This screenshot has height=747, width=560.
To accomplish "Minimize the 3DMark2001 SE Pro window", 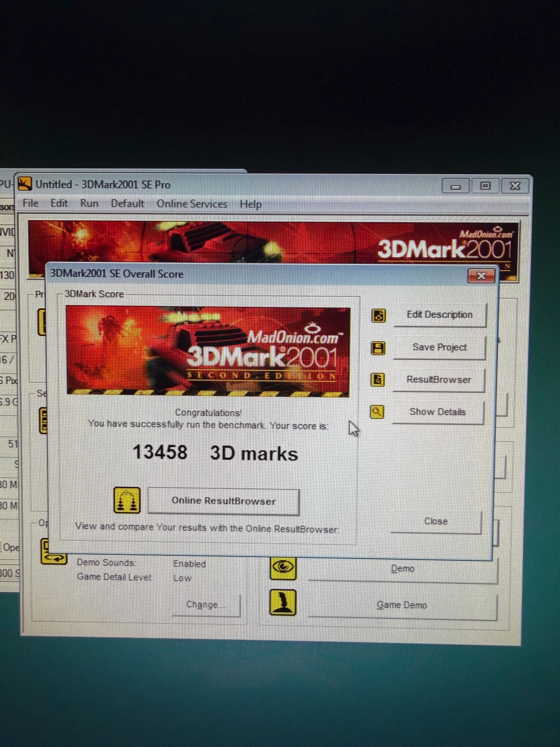I will (456, 186).
